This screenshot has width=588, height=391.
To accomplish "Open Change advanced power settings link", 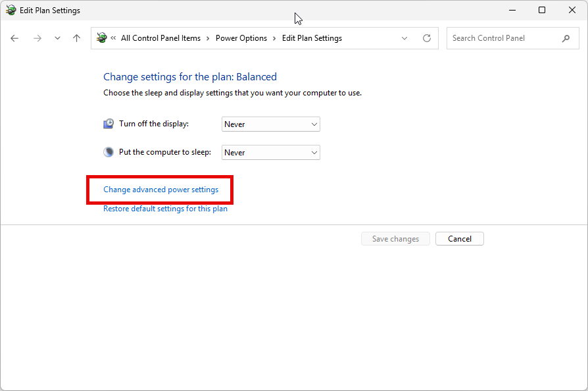I will coord(160,190).
